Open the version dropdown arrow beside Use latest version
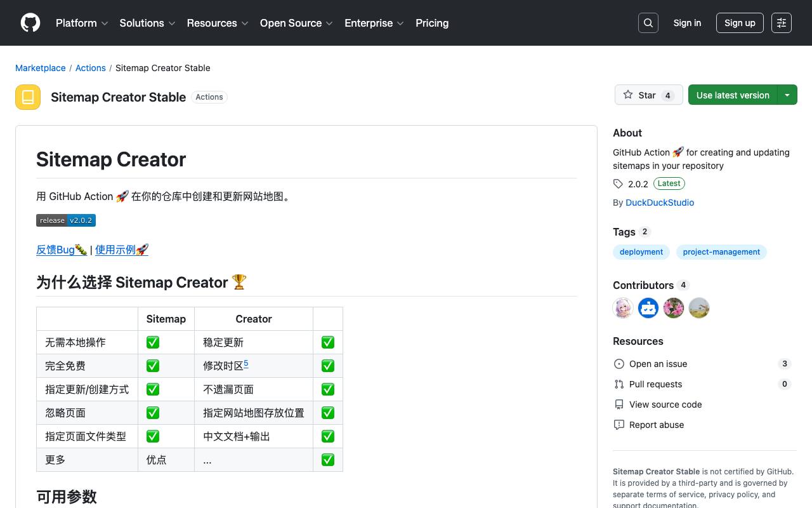812x508 pixels. pos(787,95)
